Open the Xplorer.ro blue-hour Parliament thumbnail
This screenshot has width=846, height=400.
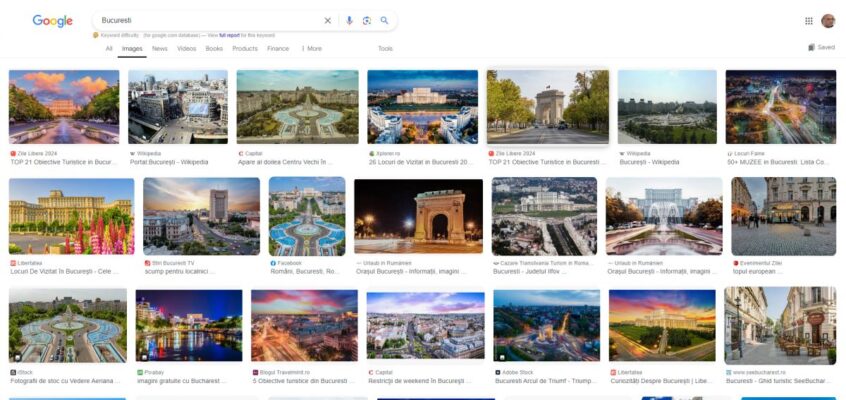[x=422, y=107]
